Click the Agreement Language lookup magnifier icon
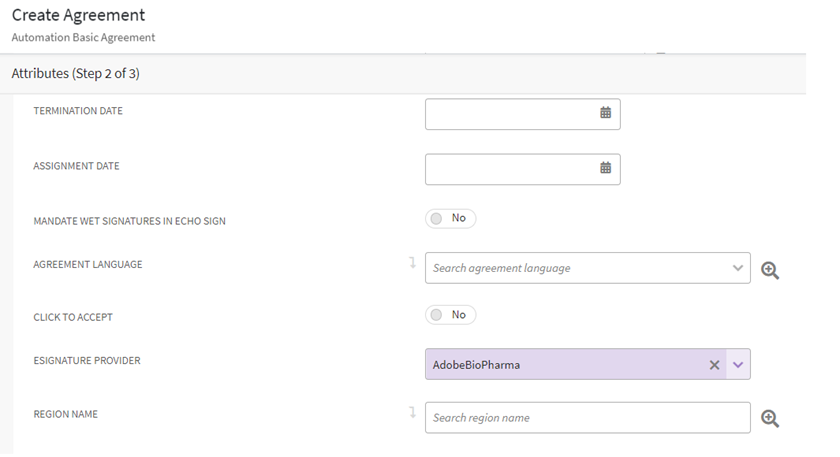 click(770, 270)
